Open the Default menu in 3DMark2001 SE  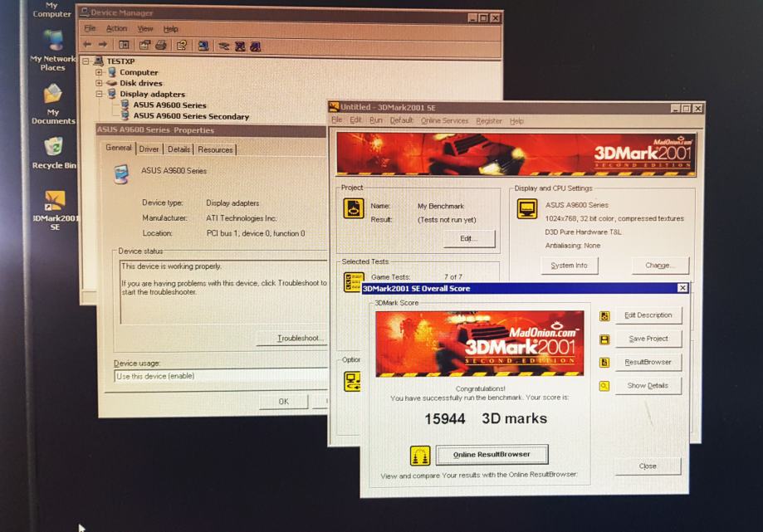pyautogui.click(x=401, y=120)
